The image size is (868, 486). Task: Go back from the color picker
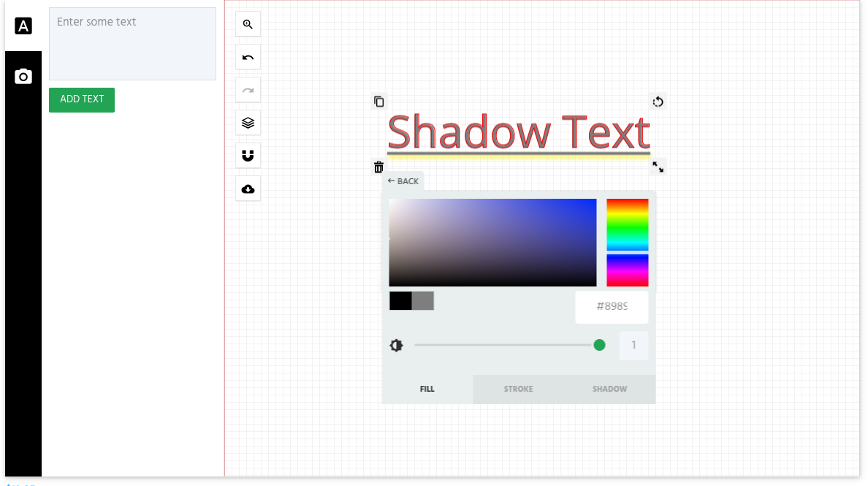(403, 181)
